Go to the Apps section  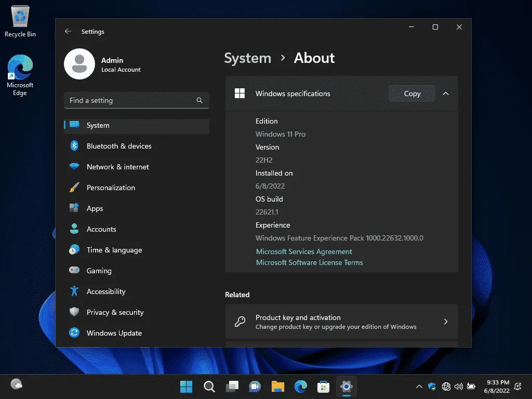coord(137,208)
